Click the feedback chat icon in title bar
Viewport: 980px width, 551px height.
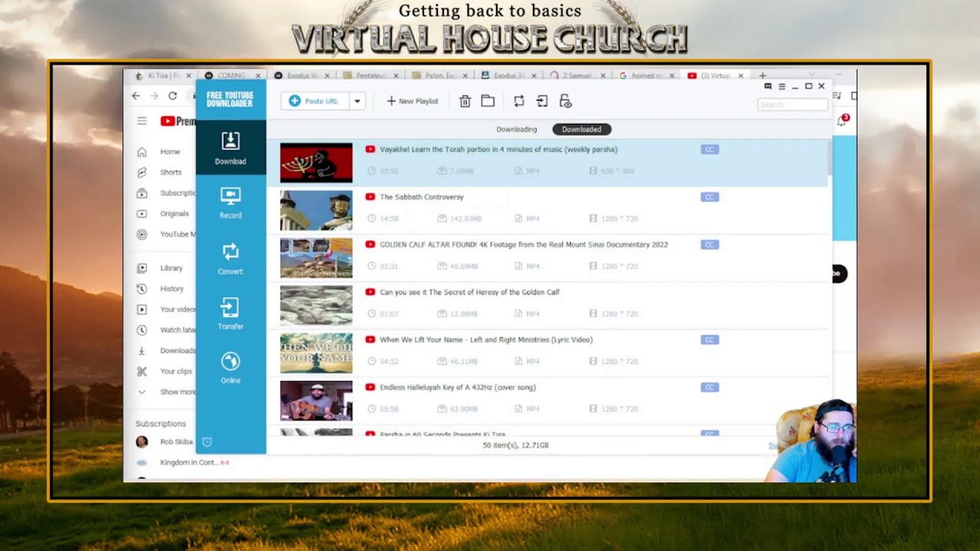click(x=768, y=86)
